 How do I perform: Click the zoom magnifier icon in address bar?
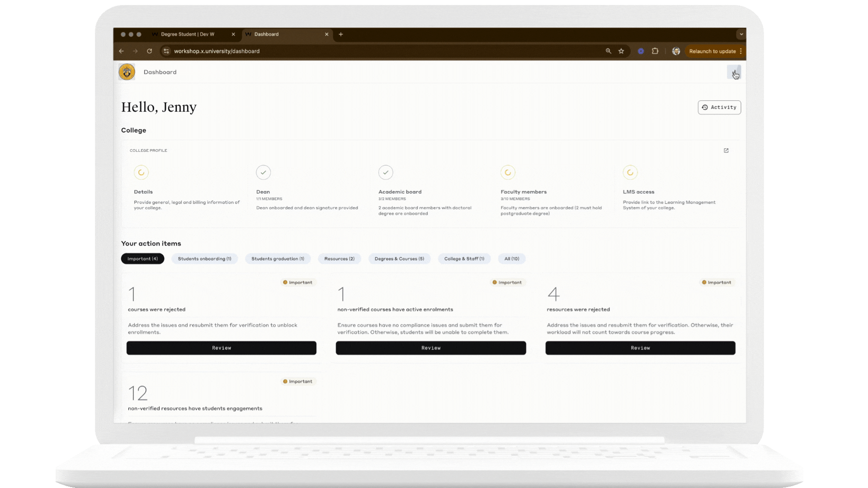point(609,51)
